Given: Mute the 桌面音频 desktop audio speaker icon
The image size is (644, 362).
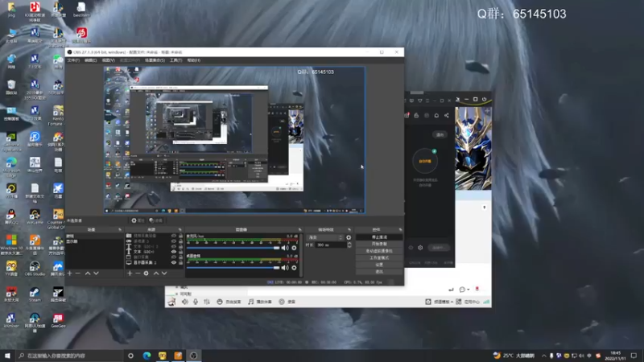Looking at the screenshot, I should [285, 268].
